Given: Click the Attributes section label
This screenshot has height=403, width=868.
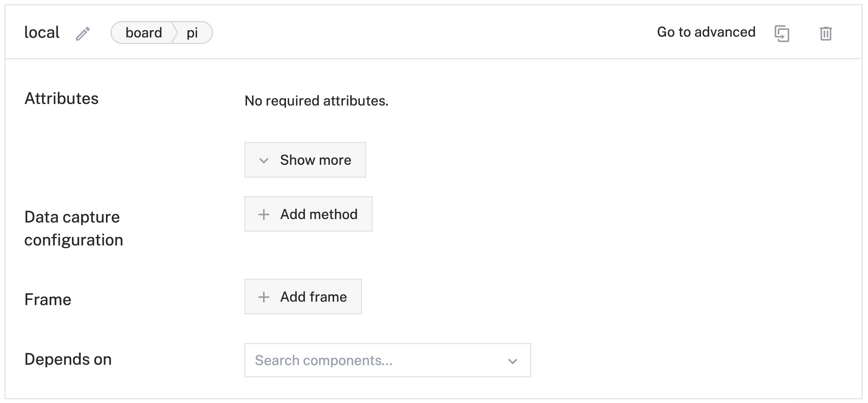Looking at the screenshot, I should click(62, 99).
